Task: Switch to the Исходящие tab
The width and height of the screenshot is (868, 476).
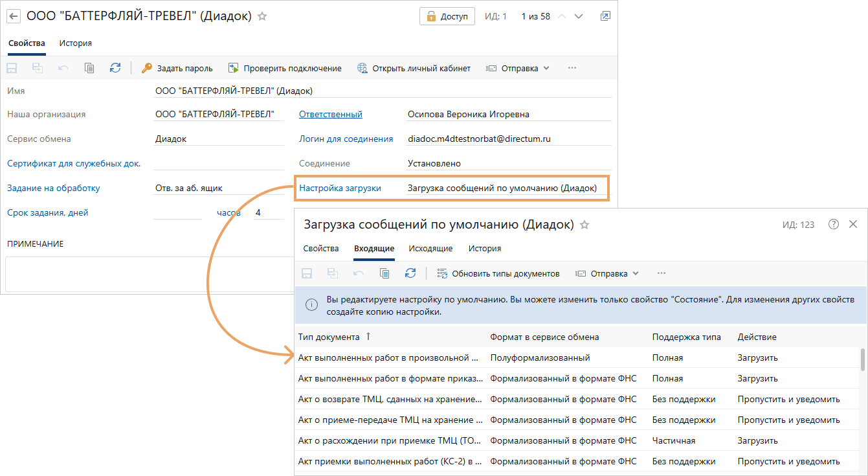Action: tap(430, 248)
